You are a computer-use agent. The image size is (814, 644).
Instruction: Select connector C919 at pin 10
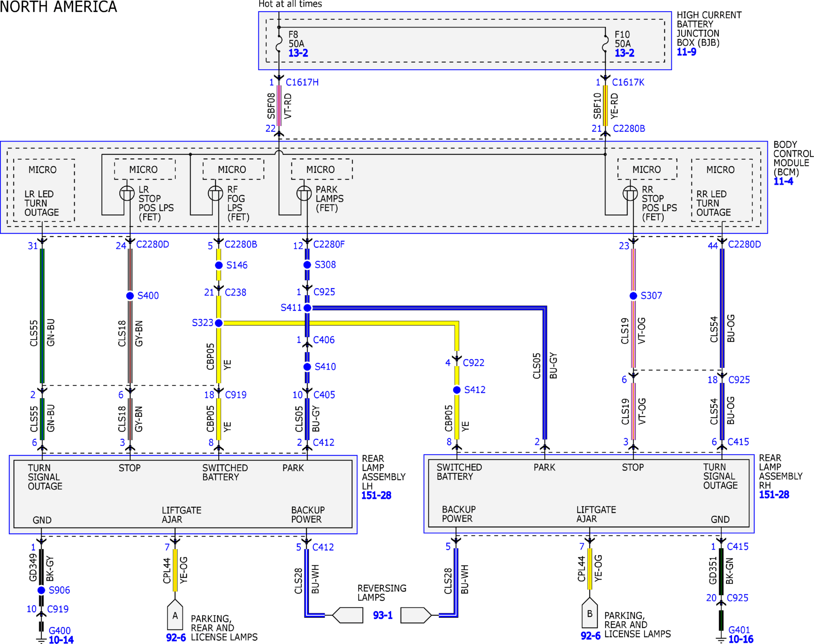click(58, 609)
